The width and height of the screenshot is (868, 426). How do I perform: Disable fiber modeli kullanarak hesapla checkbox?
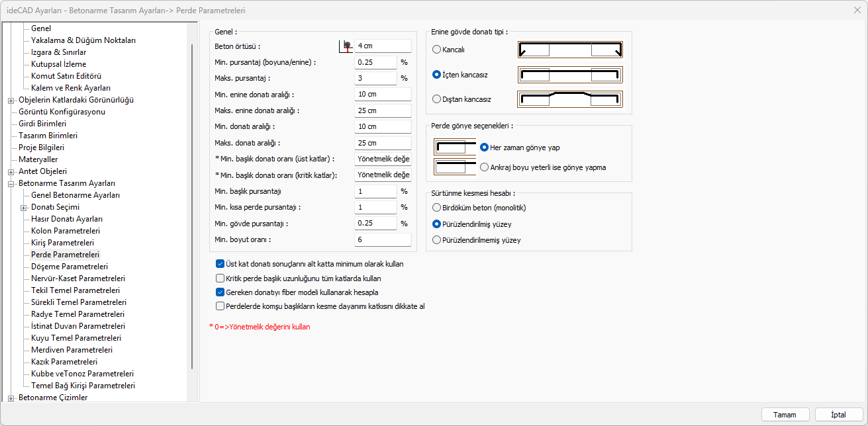(x=220, y=292)
